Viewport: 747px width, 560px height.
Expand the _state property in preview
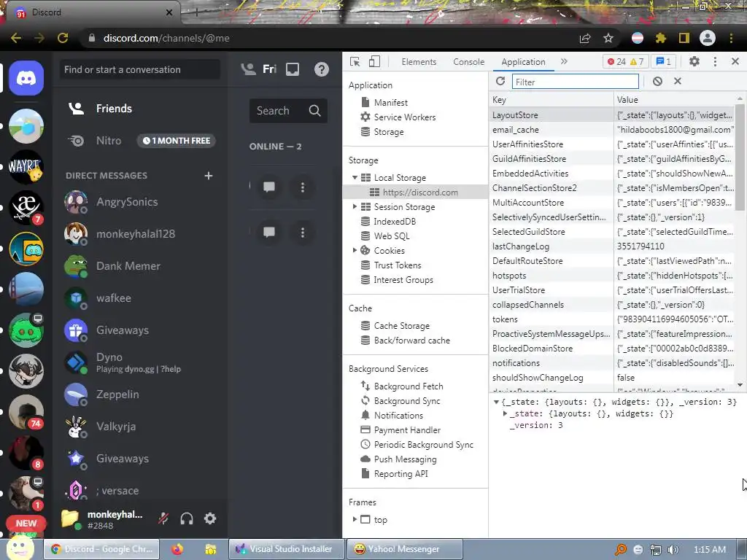[505, 414]
